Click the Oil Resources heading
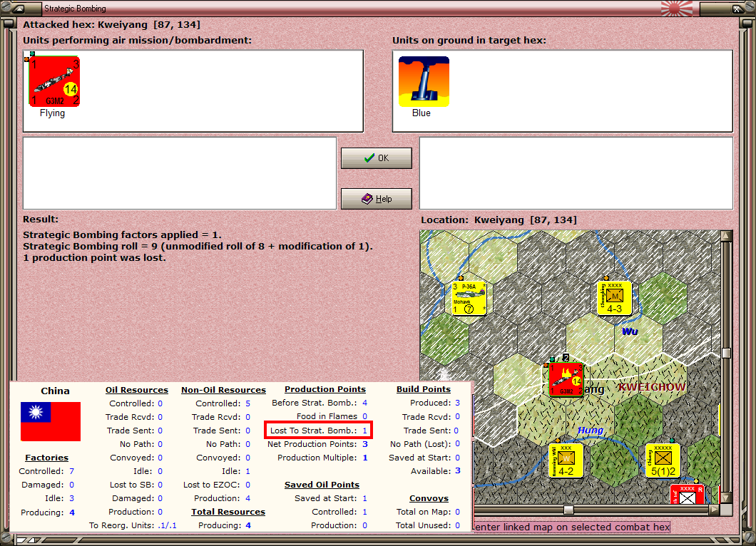Screen dimensions: 756x546 (x=137, y=390)
